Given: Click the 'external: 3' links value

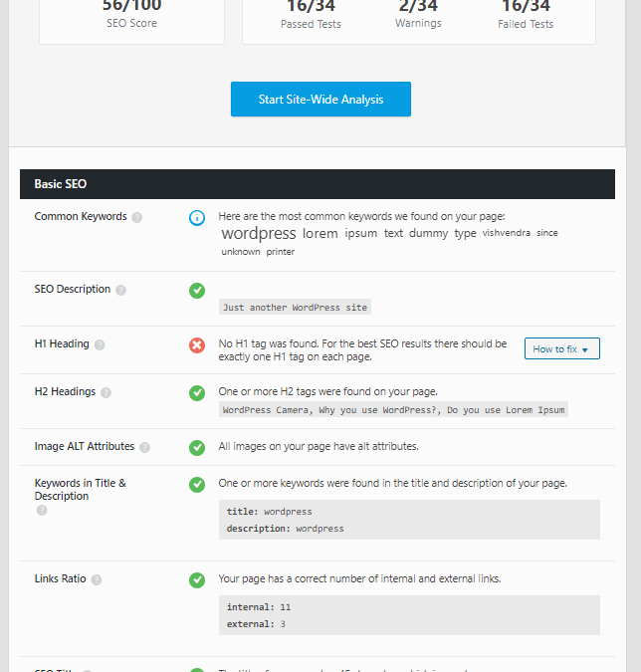Looking at the screenshot, I should coord(256,624).
